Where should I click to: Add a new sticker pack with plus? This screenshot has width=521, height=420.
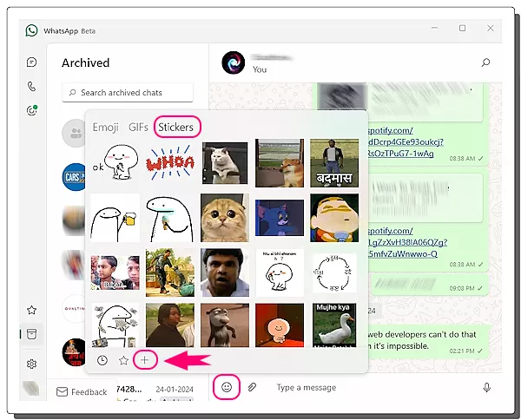[x=145, y=360]
